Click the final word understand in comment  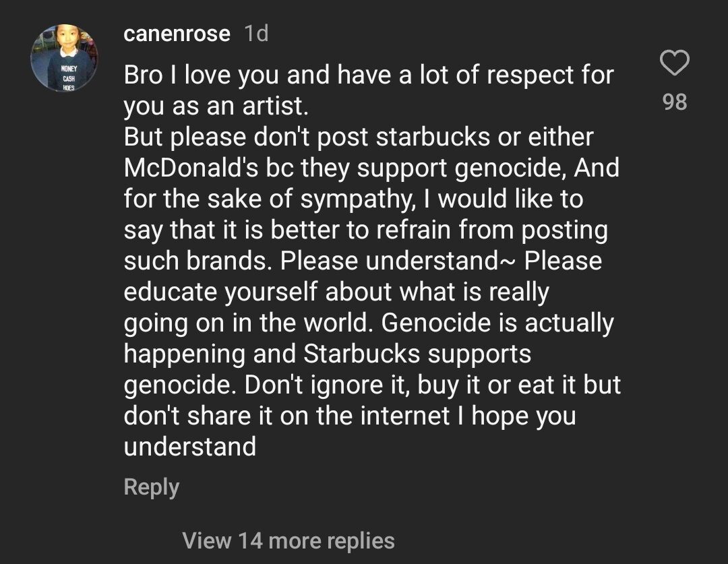pos(189,446)
